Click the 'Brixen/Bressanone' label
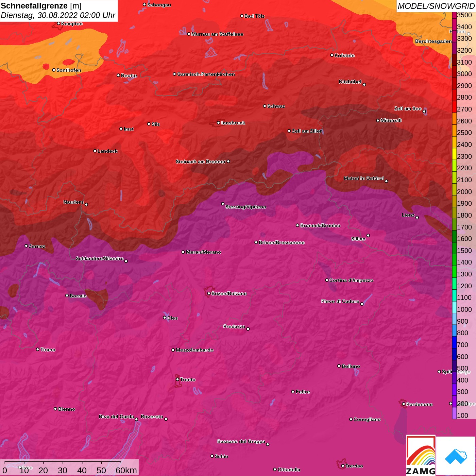The height and width of the screenshot is (476, 476). [x=282, y=242]
